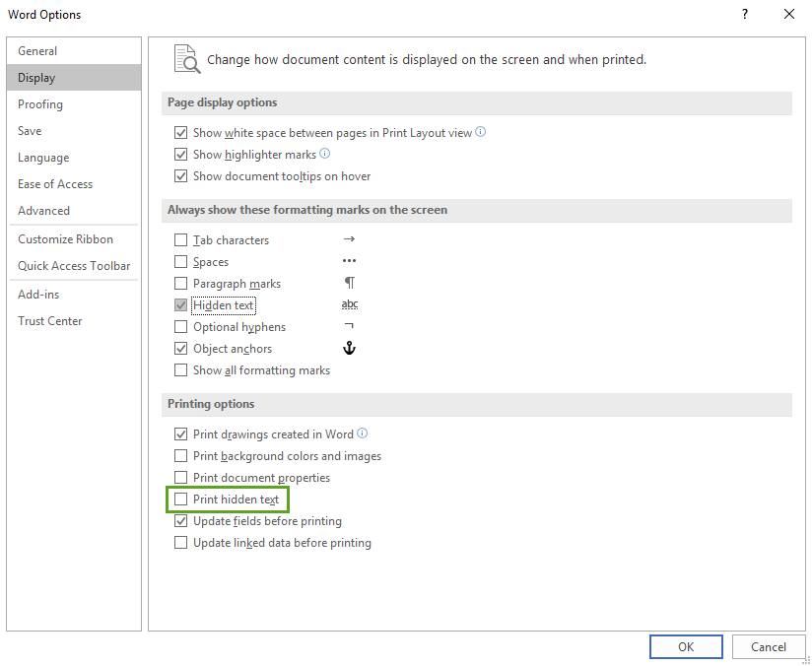Open the Proofing category
This screenshot has height=666, width=812.
[40, 104]
